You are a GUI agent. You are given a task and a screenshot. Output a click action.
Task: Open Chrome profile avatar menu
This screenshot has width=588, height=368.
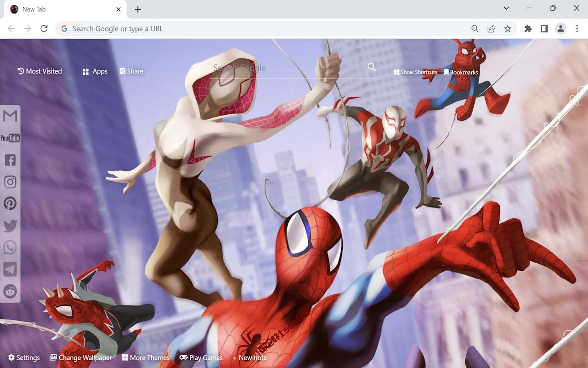[x=561, y=29]
